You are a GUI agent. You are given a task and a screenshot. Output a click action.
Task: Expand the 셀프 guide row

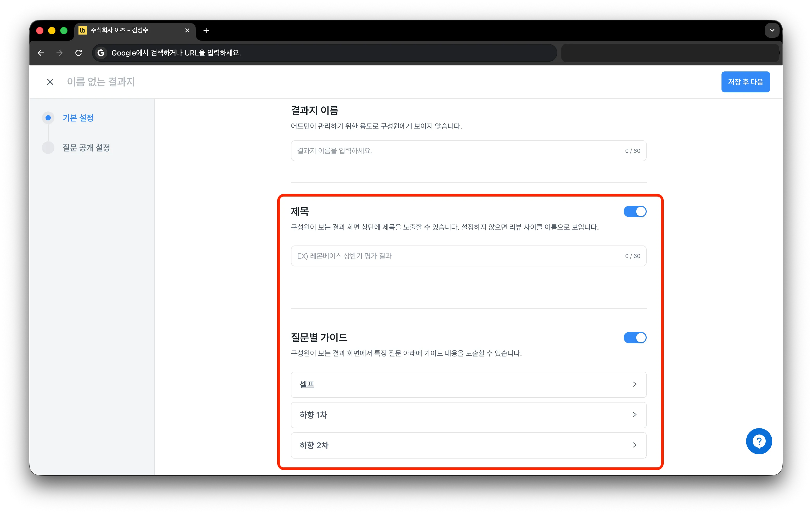(x=468, y=384)
